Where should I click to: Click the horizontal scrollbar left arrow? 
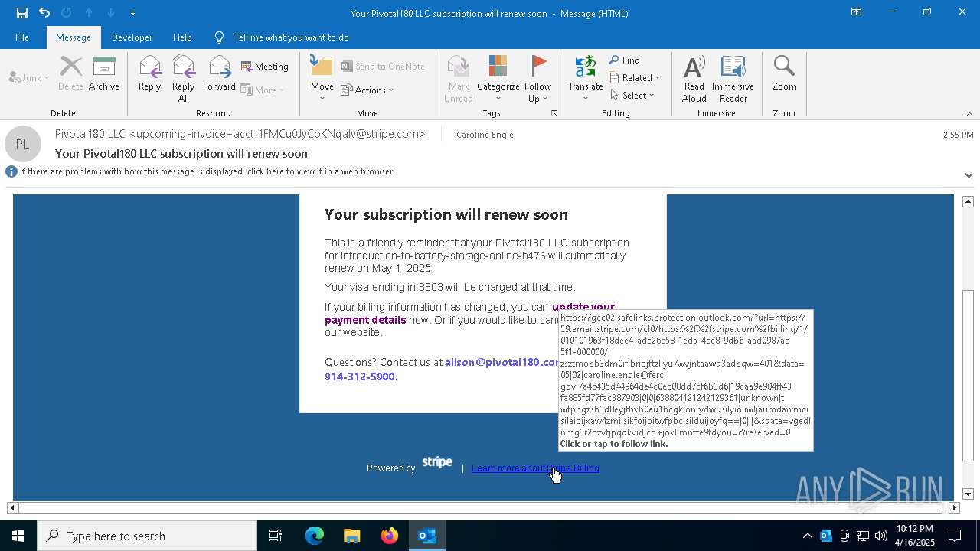[x=12, y=507]
